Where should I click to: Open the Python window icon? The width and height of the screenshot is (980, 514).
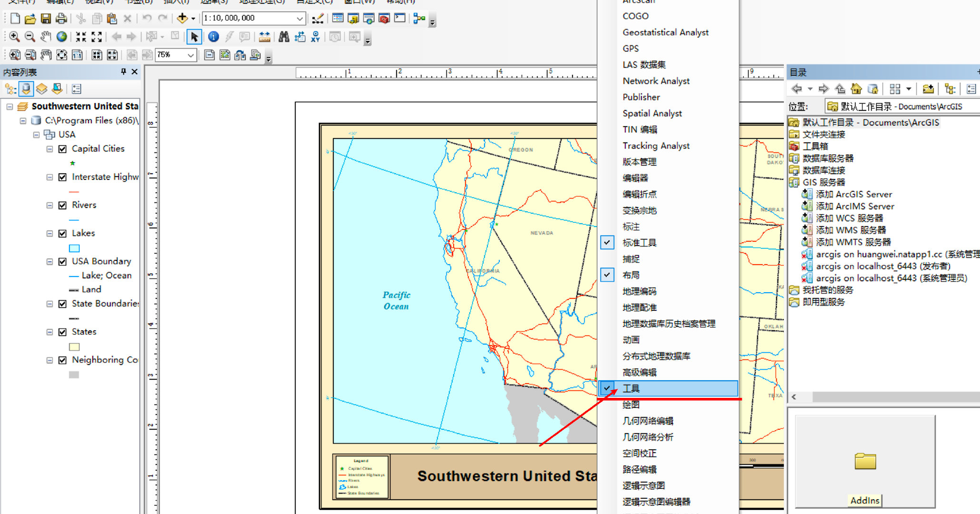(x=400, y=18)
